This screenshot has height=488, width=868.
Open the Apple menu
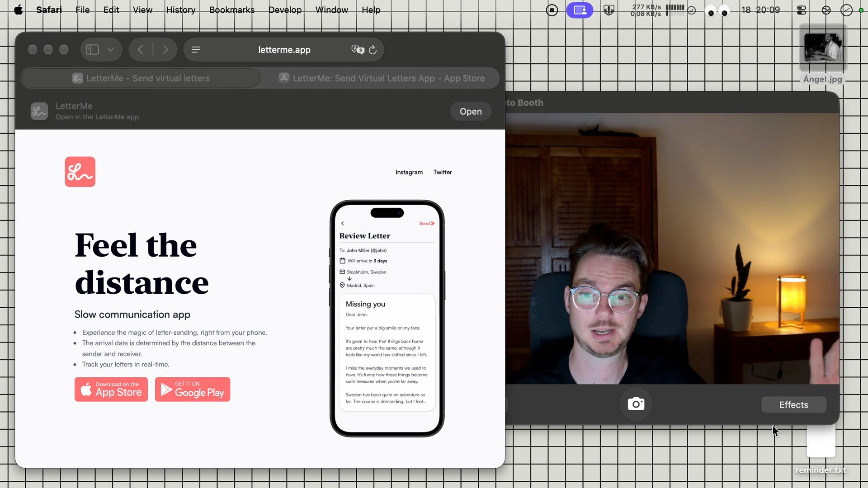click(x=18, y=10)
